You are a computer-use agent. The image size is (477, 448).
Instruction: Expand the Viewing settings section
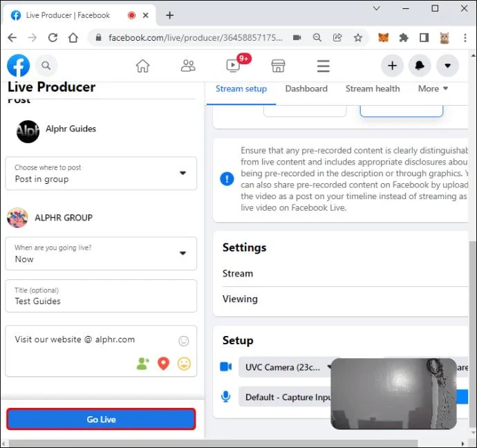[x=345, y=299]
